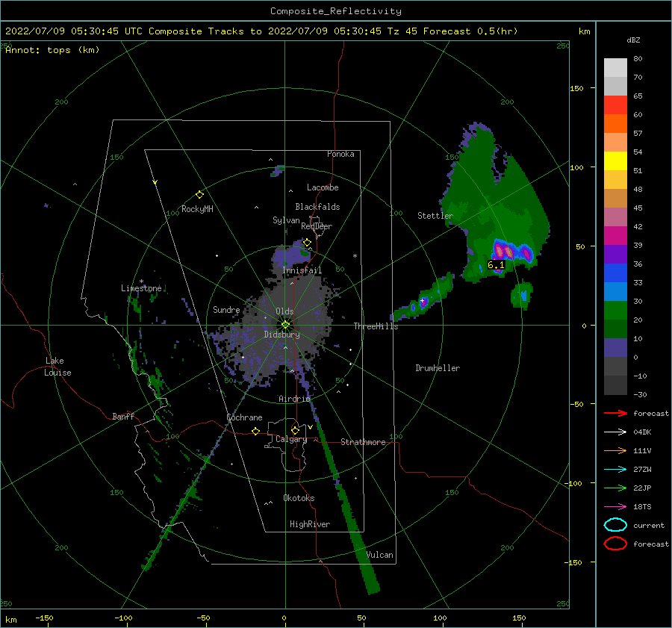
Task: Click the Forecast 0.5(hr) header text
Action: point(470,31)
